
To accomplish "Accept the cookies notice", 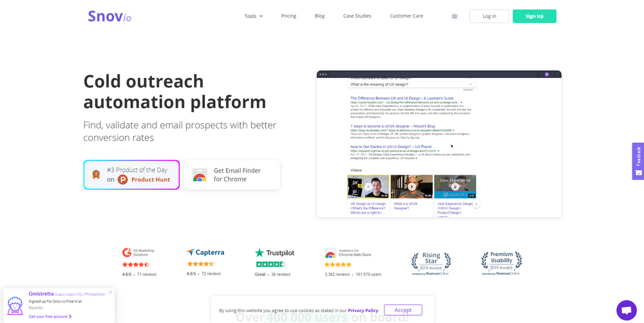I will click(x=403, y=310).
